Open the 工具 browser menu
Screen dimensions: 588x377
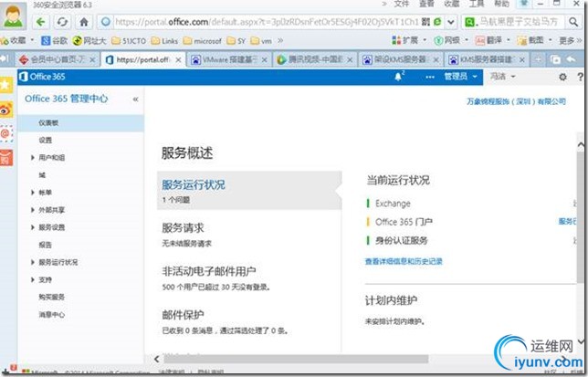[477, 4]
